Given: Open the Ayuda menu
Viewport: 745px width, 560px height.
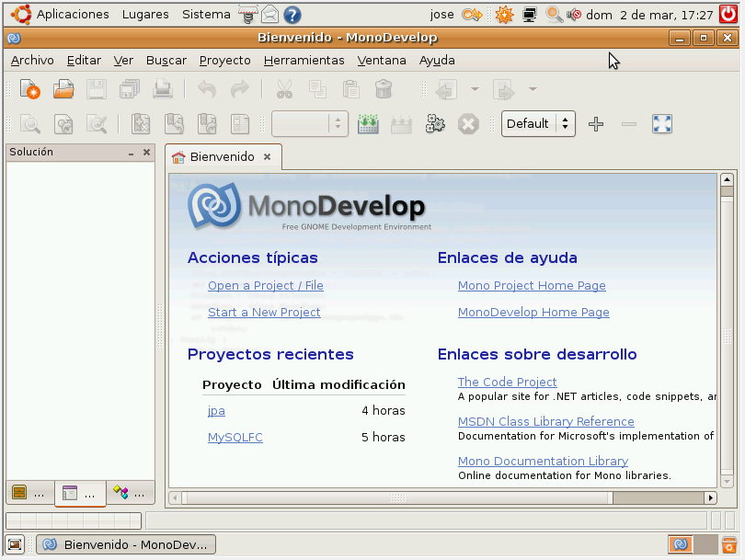Looking at the screenshot, I should (x=437, y=61).
